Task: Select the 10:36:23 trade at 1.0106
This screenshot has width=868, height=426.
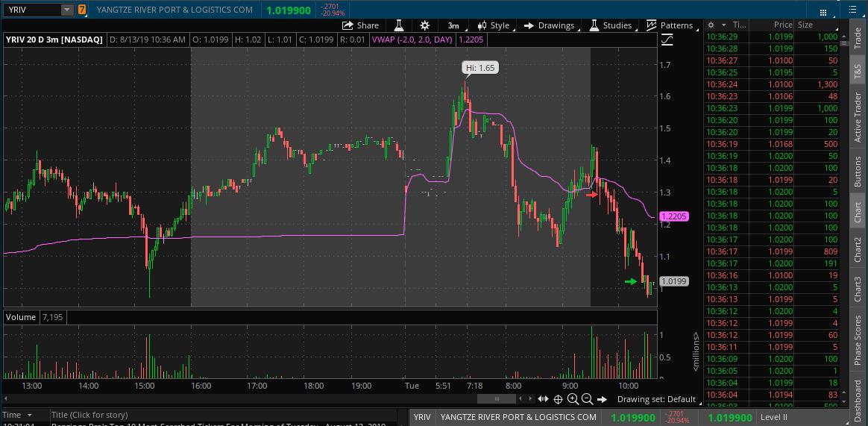Action: pos(772,96)
